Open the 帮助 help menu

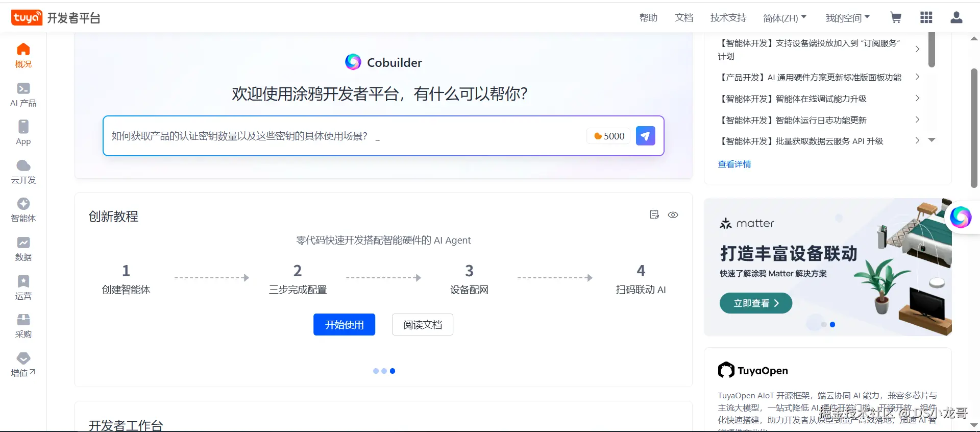click(x=648, y=18)
